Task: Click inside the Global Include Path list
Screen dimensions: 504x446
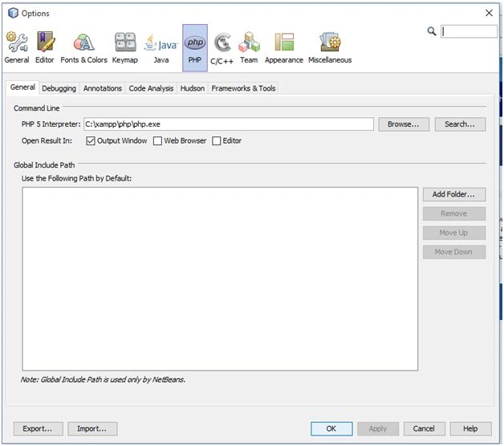Action: (220, 279)
